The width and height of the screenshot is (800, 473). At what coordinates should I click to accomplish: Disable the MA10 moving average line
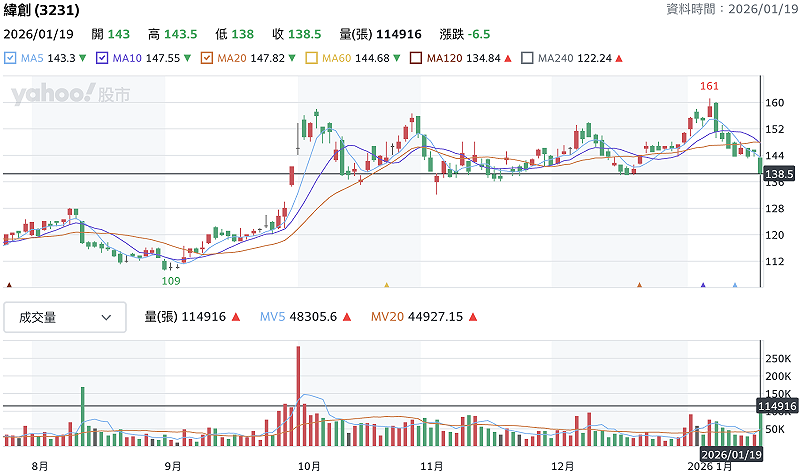coord(102,58)
